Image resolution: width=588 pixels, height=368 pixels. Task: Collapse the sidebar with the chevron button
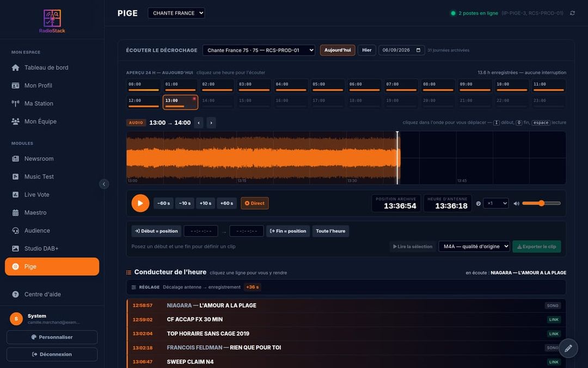pyautogui.click(x=104, y=184)
